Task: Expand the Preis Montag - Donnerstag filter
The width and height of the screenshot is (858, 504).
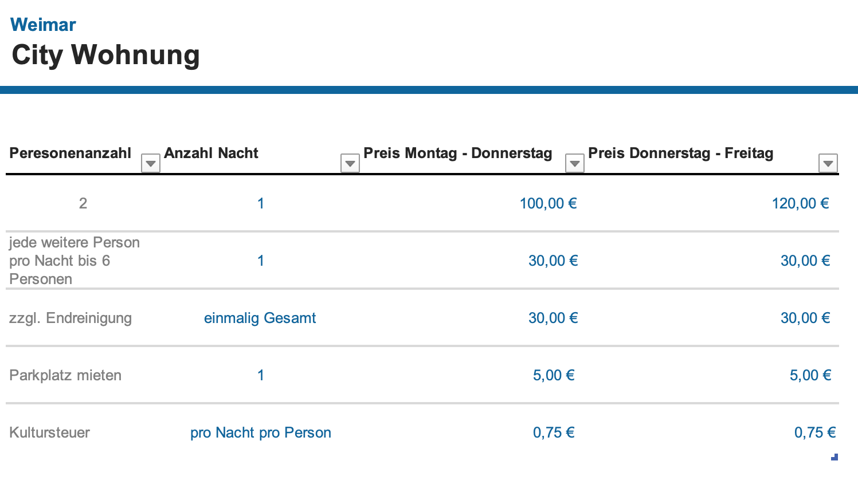Action: [x=574, y=163]
